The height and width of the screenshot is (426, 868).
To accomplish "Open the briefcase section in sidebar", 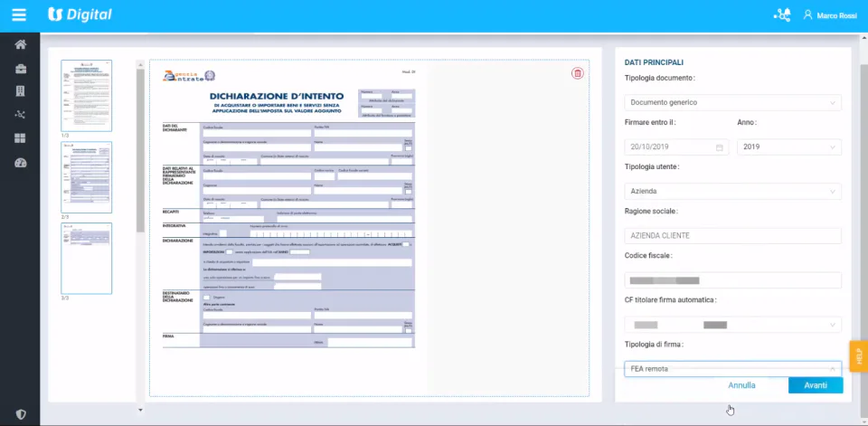I will click(x=20, y=69).
